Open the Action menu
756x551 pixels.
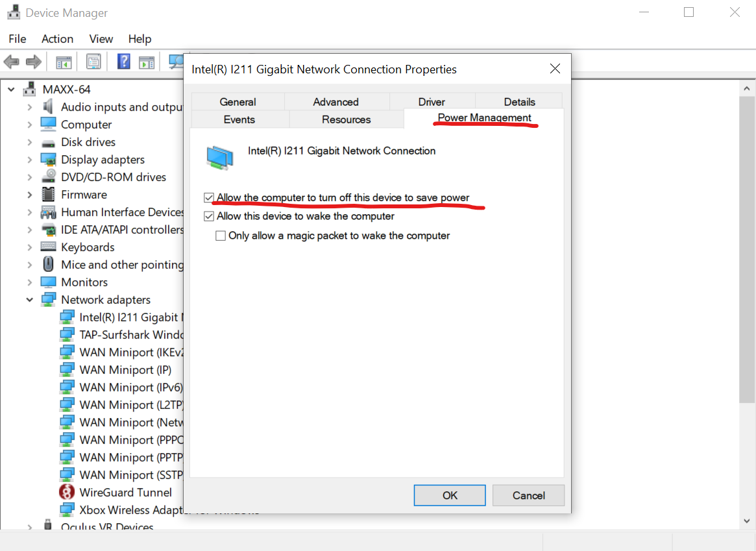pos(57,38)
